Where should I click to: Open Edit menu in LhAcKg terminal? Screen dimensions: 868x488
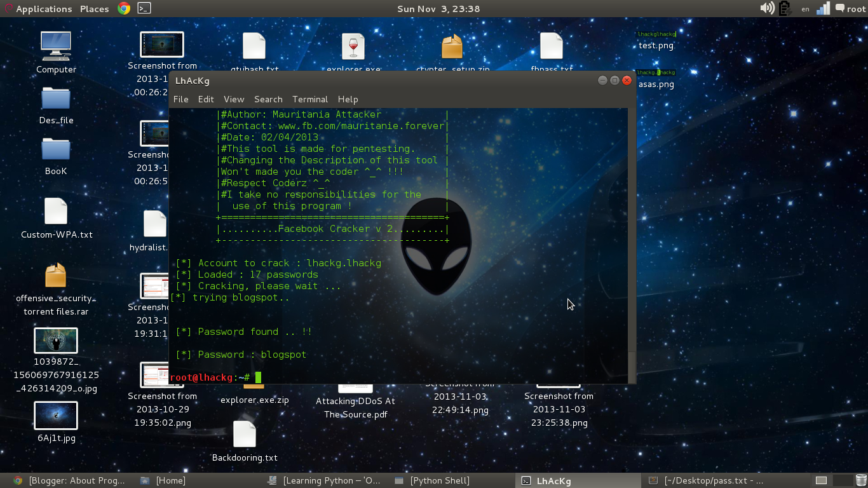point(206,99)
